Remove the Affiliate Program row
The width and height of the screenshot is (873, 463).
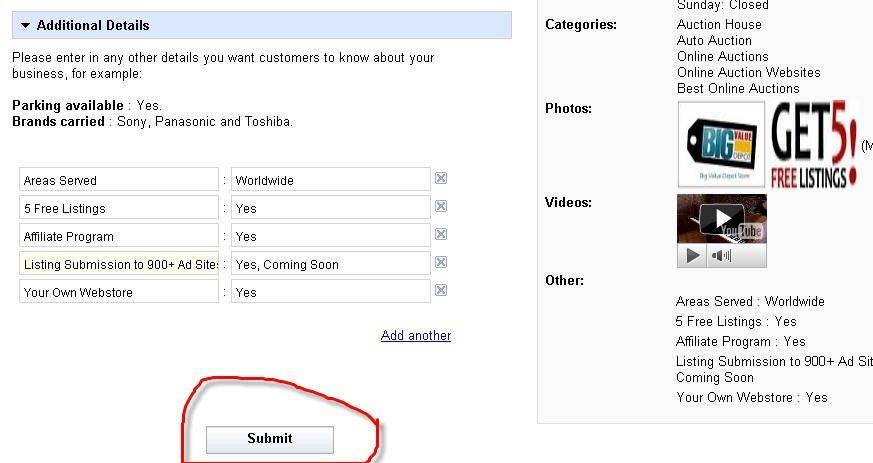[441, 234]
